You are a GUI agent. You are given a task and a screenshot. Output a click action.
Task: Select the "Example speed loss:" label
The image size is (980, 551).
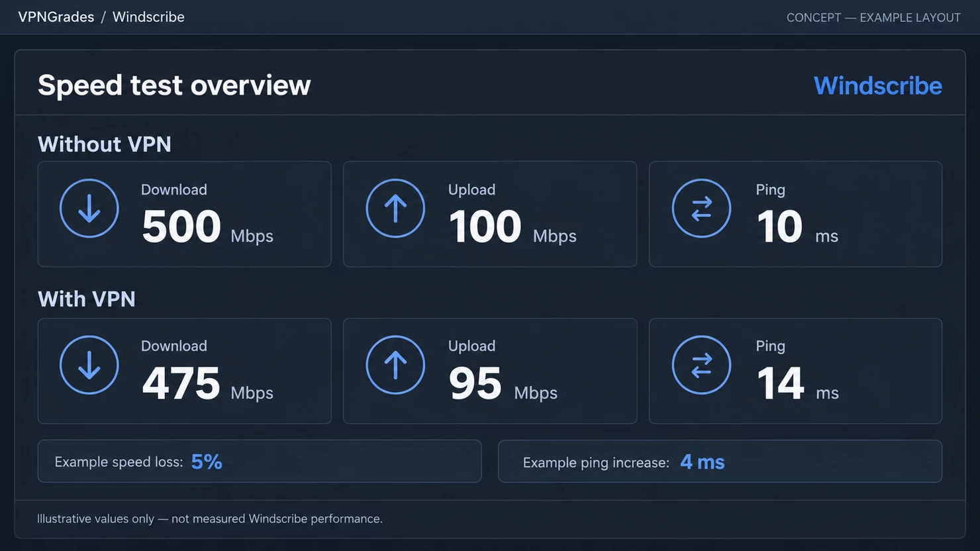pyautogui.click(x=119, y=462)
